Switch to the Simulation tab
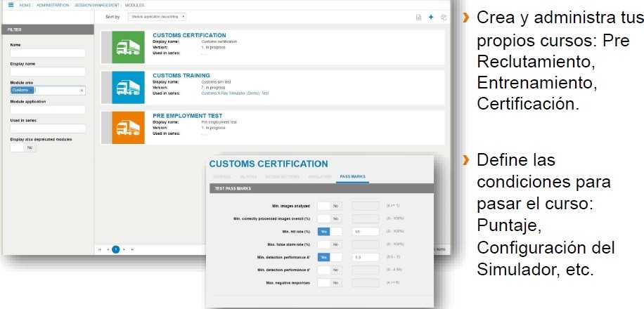The image size is (644, 309). tap(319, 177)
